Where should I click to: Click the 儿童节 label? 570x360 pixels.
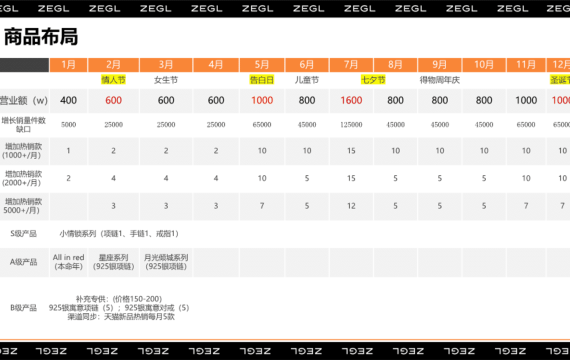pyautogui.click(x=307, y=80)
